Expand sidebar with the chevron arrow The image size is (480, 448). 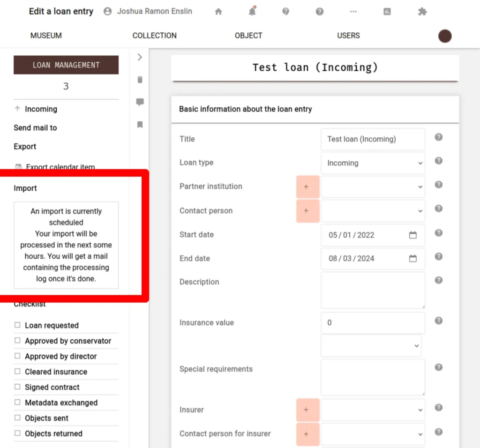pyautogui.click(x=140, y=57)
